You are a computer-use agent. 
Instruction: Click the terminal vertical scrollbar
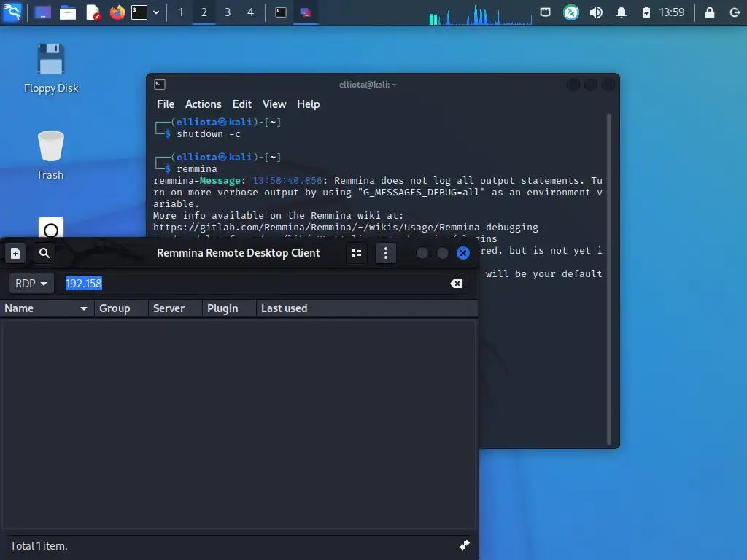pyautogui.click(x=609, y=279)
